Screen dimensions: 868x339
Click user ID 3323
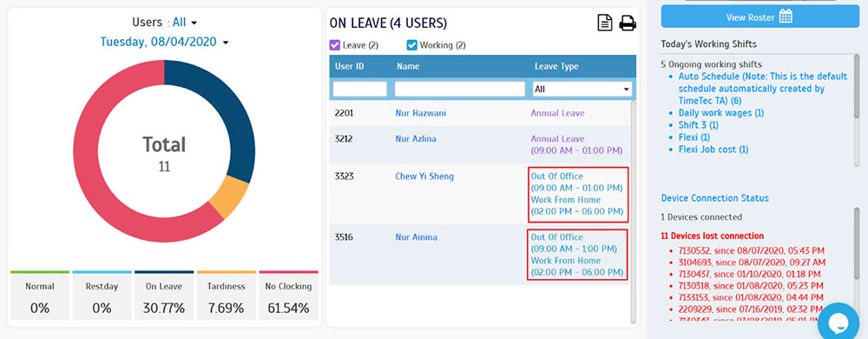pyautogui.click(x=344, y=176)
